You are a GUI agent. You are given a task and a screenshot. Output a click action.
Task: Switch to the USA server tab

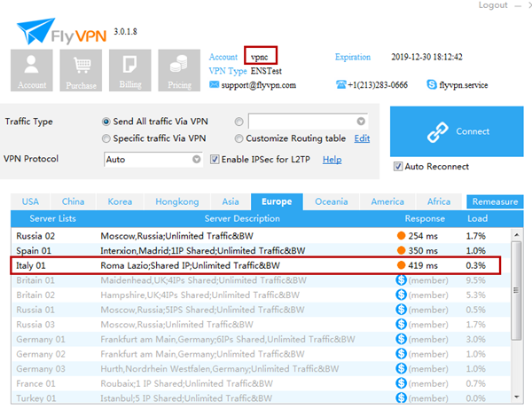[x=30, y=201]
